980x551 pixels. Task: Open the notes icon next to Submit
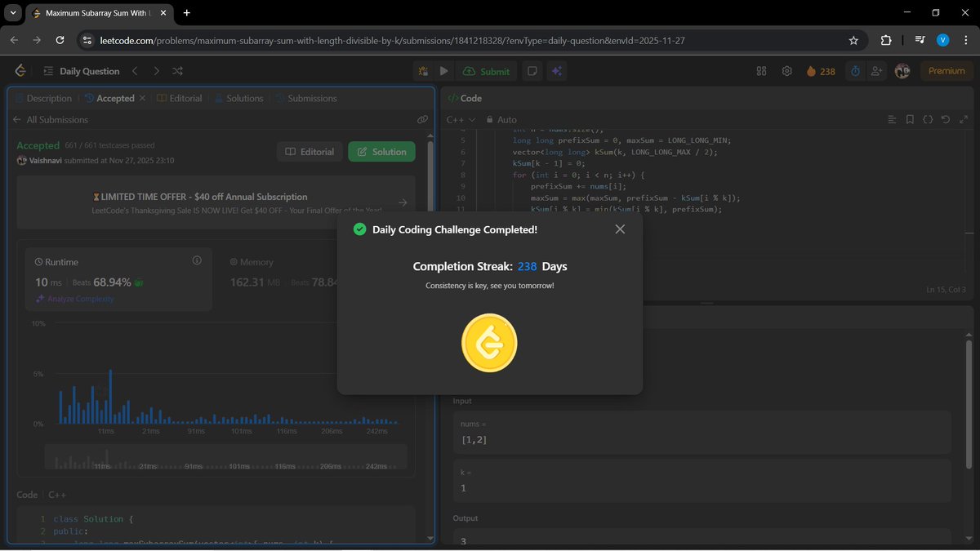[532, 71]
